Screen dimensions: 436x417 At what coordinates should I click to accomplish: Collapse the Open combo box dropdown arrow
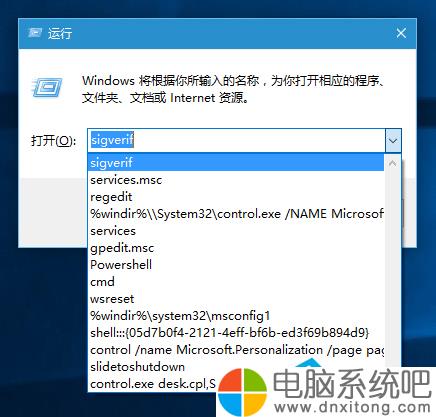393,141
